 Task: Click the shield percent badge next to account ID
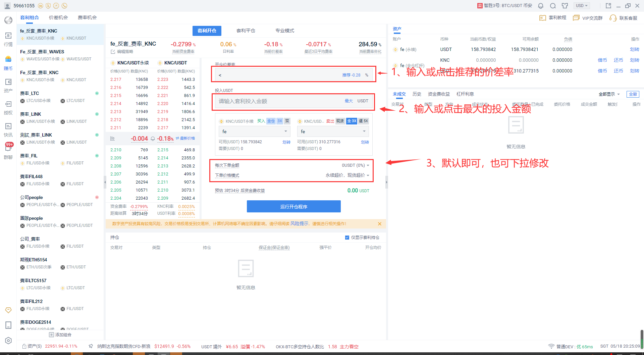click(48, 6)
